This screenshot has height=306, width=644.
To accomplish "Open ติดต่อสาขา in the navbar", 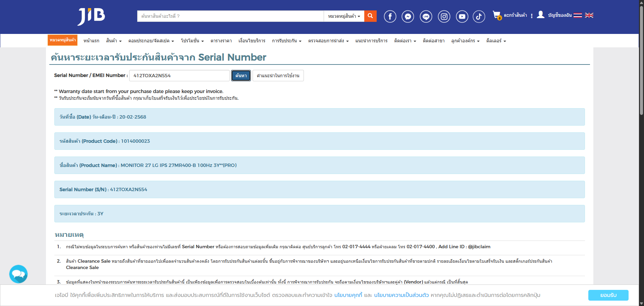I will coord(433,41).
